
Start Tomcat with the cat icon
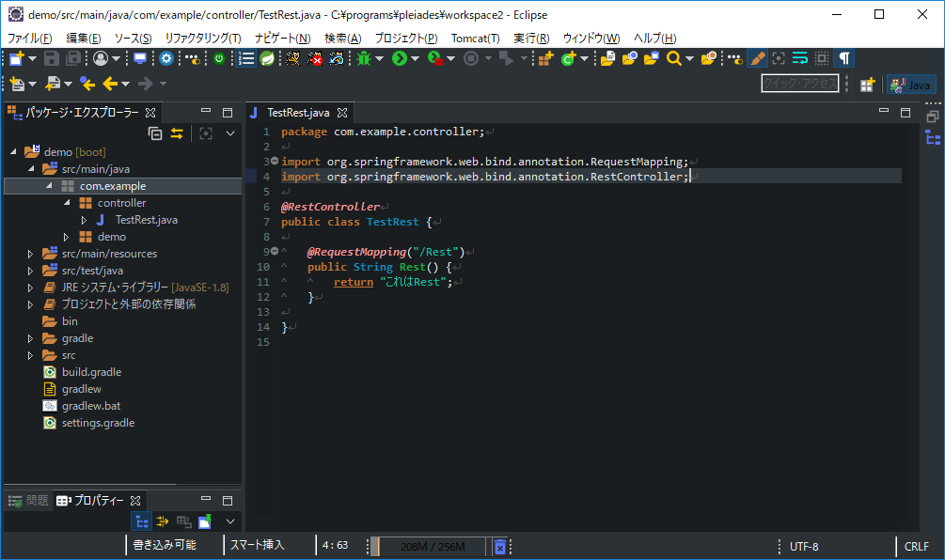(x=292, y=58)
